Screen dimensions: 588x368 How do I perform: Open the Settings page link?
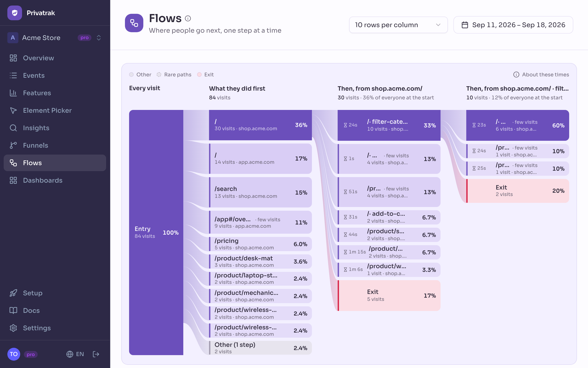point(55,328)
